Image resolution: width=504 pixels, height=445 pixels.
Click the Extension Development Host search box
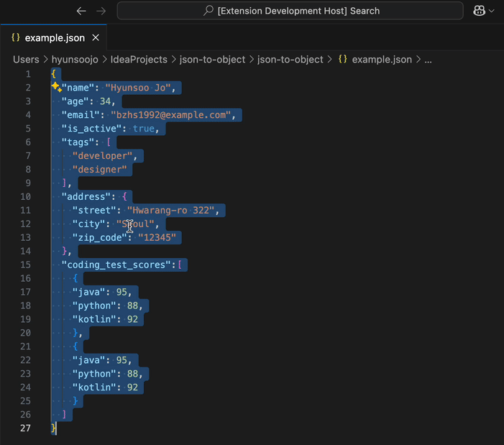click(290, 11)
